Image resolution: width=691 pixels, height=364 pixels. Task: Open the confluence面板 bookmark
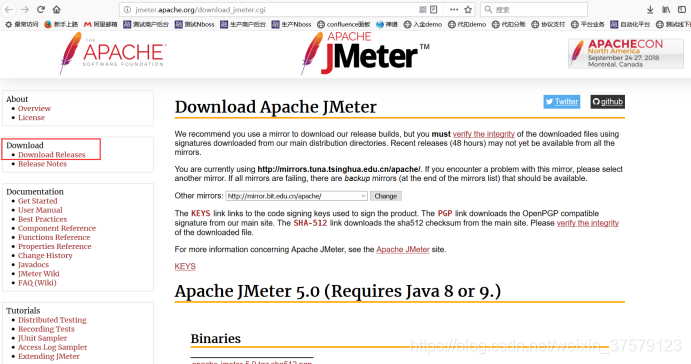344,24
